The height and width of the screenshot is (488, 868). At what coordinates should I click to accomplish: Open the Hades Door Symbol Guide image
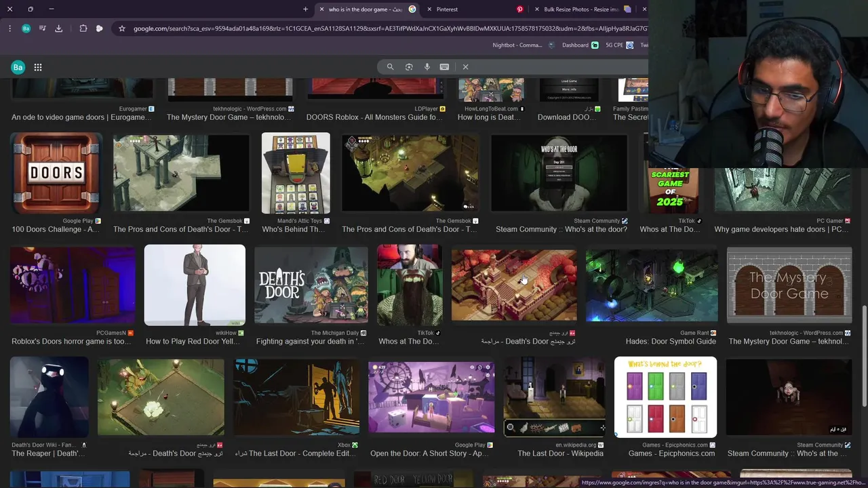tap(652, 285)
